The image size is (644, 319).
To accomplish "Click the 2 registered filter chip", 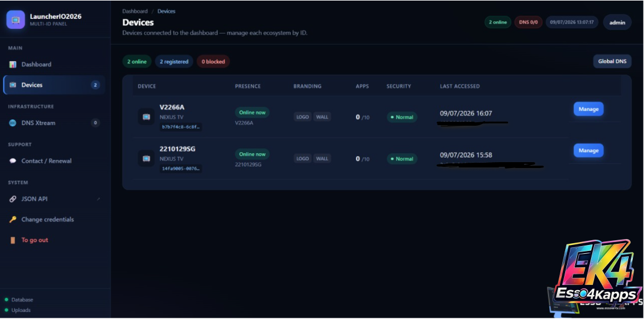I will point(174,62).
